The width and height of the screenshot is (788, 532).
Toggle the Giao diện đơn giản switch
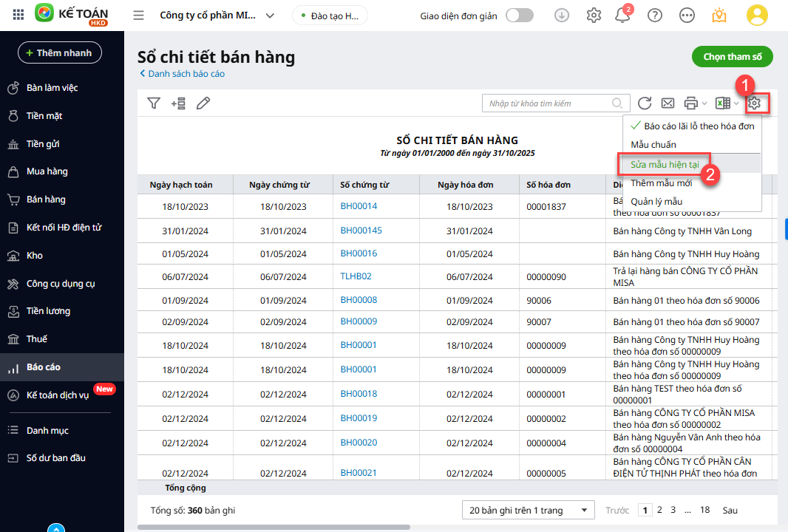pos(520,16)
